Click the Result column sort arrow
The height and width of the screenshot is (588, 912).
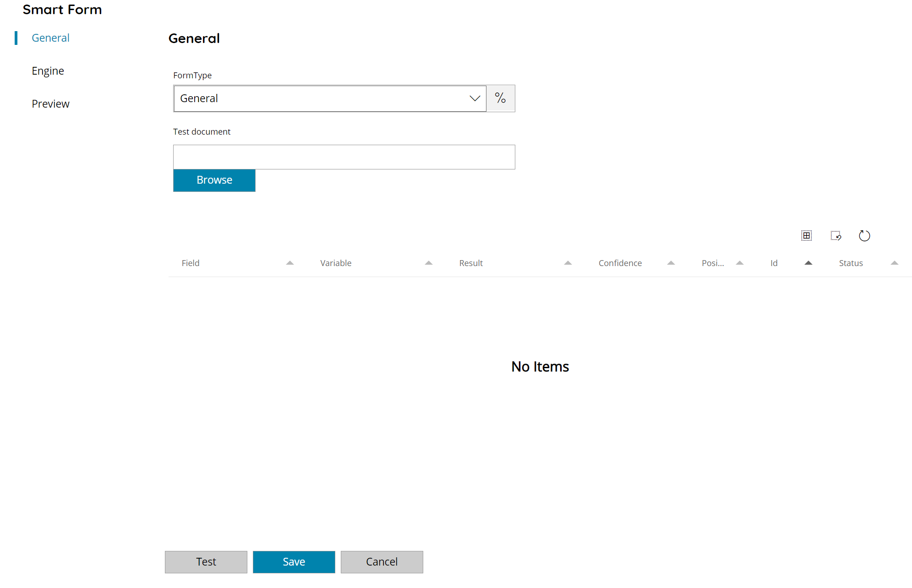point(568,263)
